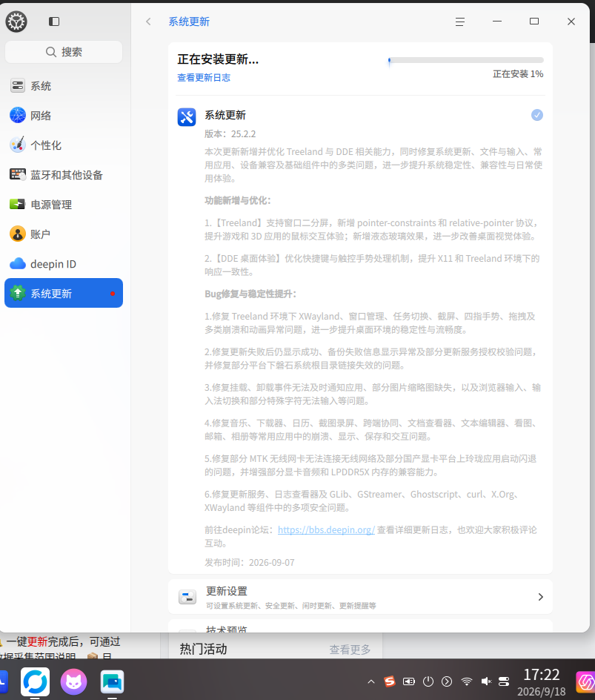The image size is (595, 700).
Task: Open the 更新设置 row
Action: pos(360,596)
